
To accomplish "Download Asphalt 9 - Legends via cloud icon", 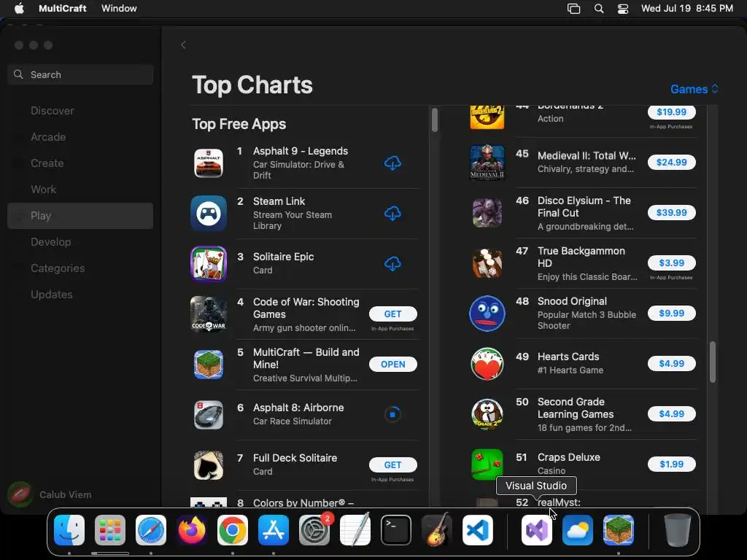I will pos(392,163).
